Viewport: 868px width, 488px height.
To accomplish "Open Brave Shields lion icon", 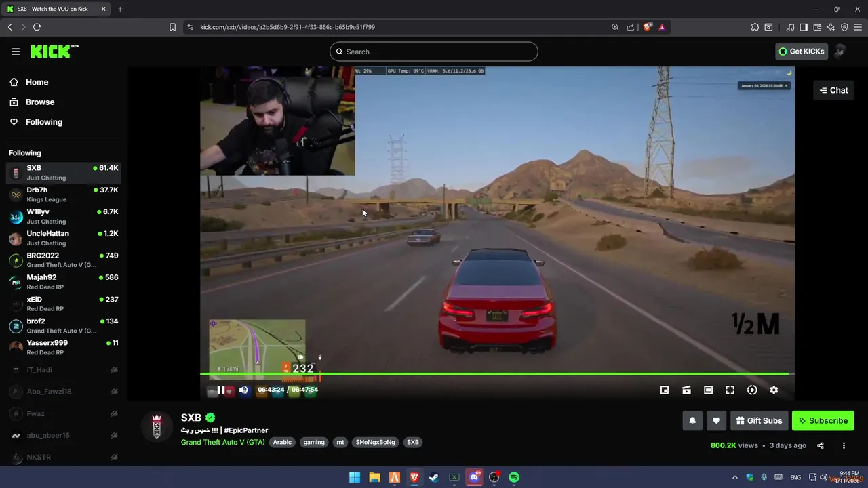I will coord(647,27).
